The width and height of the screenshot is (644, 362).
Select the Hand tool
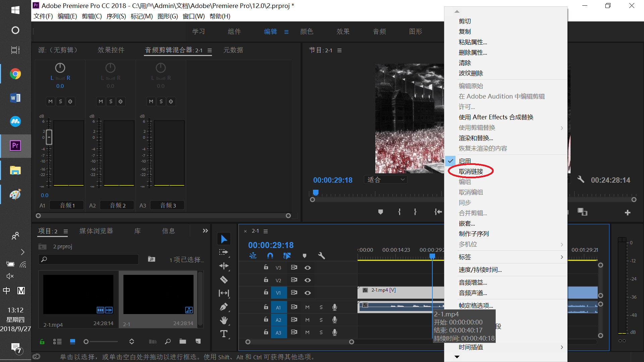point(224,320)
